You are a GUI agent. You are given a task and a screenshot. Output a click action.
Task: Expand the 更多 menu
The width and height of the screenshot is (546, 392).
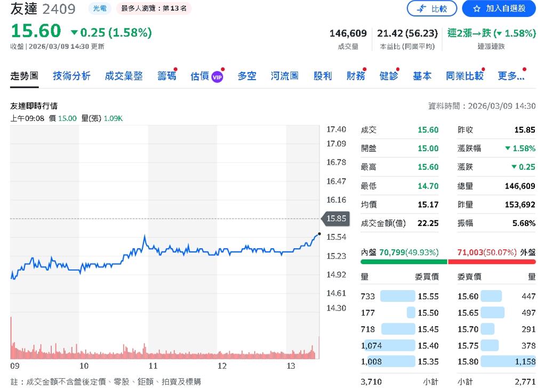511,76
